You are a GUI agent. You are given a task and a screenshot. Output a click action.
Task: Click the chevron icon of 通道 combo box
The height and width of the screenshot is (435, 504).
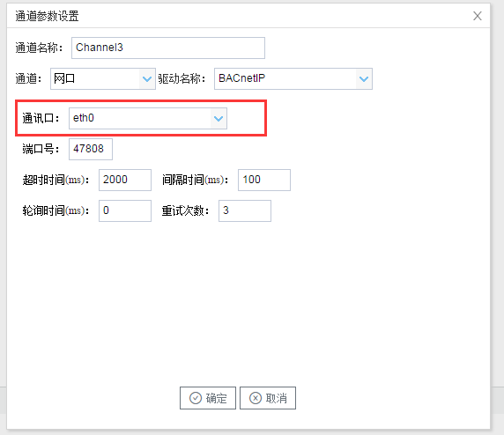tap(147, 78)
